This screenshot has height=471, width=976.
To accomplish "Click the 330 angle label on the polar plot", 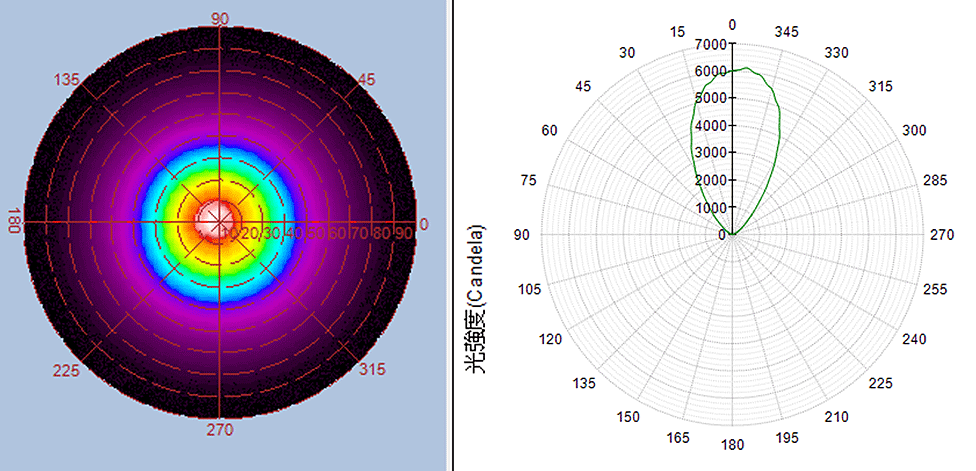I will click(x=836, y=52).
